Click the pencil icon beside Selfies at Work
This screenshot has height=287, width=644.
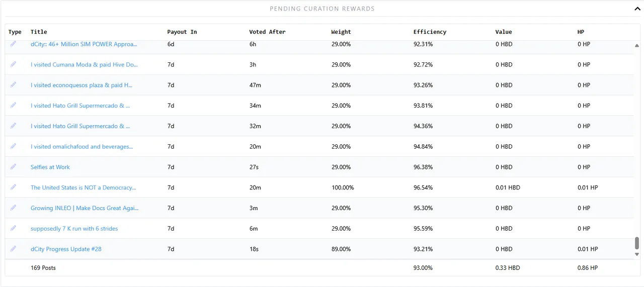pyautogui.click(x=13, y=167)
